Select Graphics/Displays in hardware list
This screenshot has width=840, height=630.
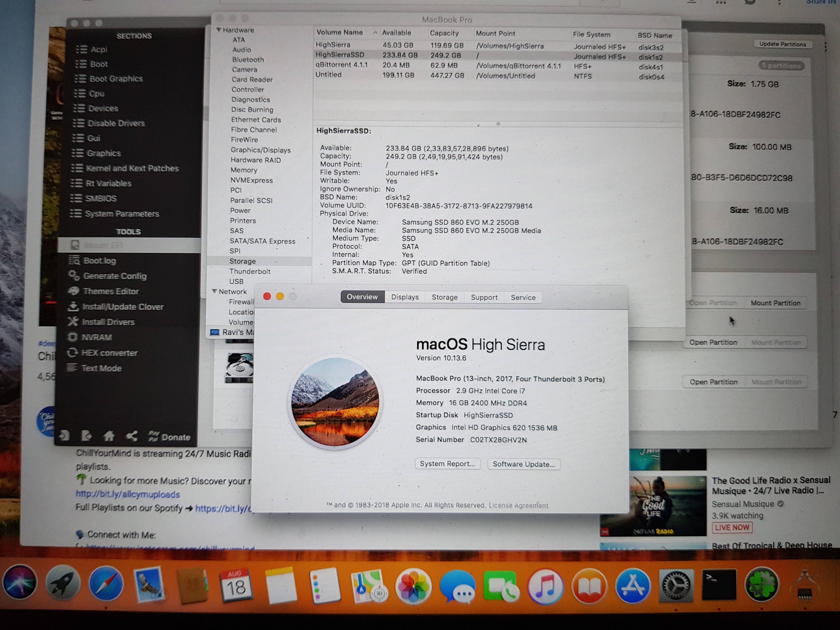(260, 150)
